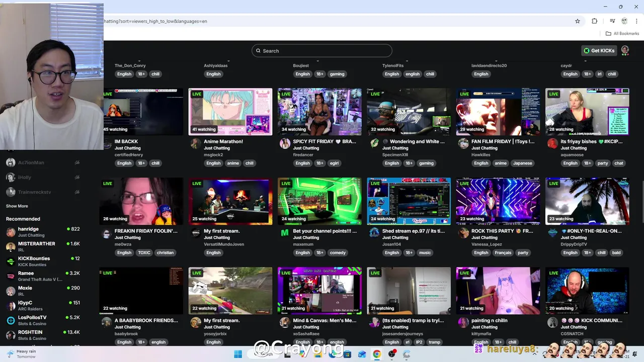Open Josan104 channel avatar
Screen dimensions: 644x362
coord(374,233)
